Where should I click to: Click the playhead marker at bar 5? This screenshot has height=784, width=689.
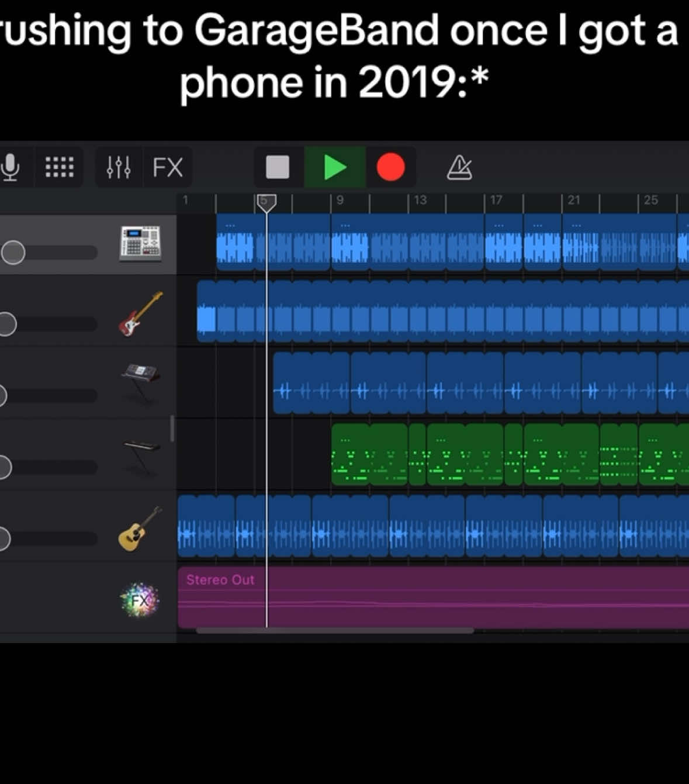coord(266,202)
